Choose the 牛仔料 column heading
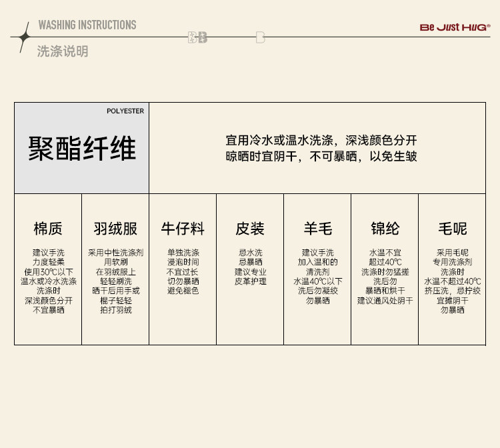This screenshot has width=500, height=448. point(183,229)
